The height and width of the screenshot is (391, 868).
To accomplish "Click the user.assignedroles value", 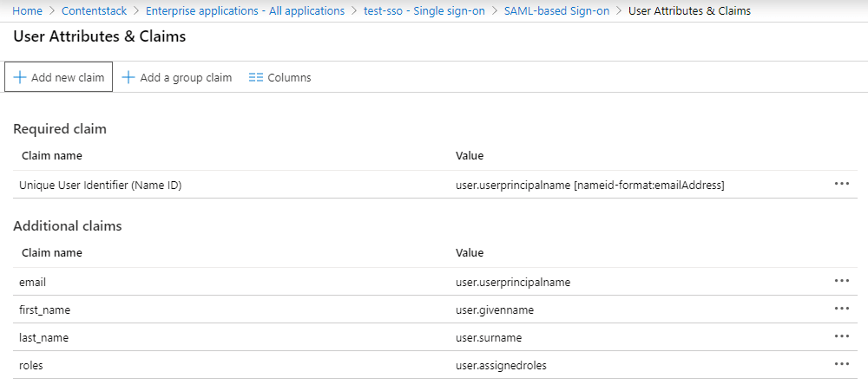I will tap(501, 365).
